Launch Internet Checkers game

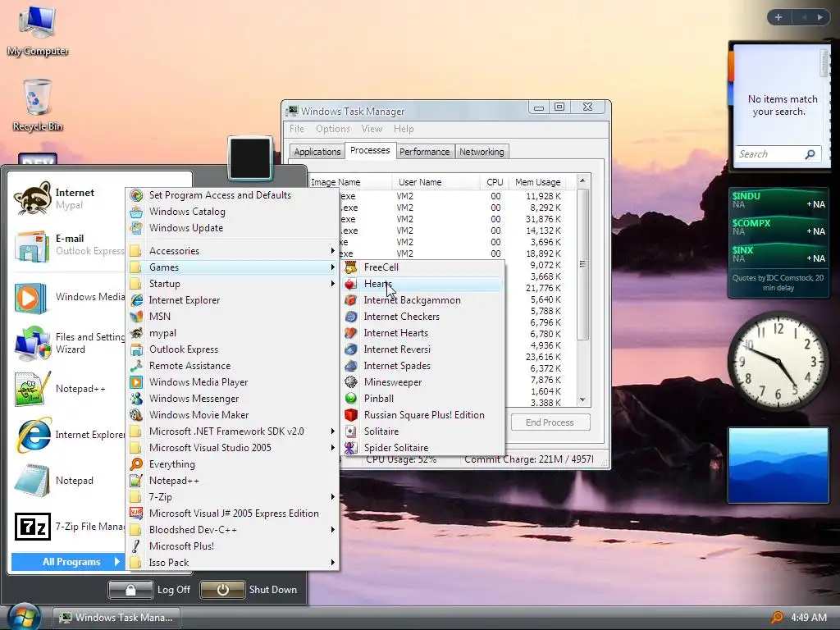coord(423,317)
